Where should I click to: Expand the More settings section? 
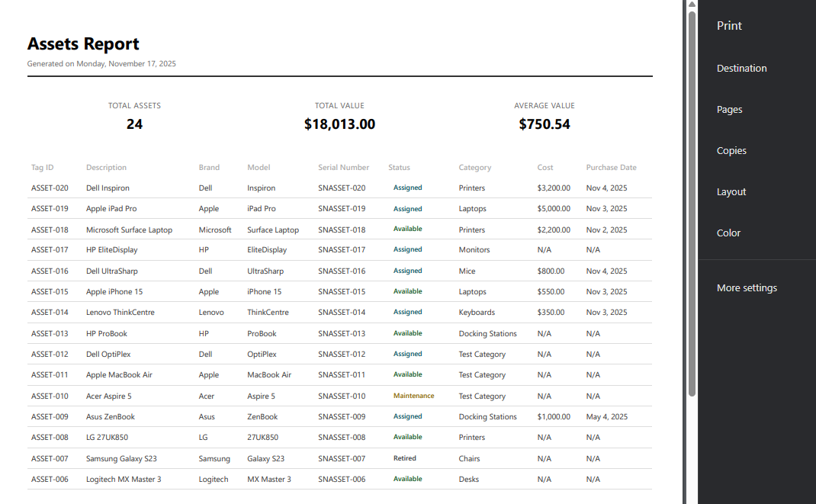coord(747,287)
